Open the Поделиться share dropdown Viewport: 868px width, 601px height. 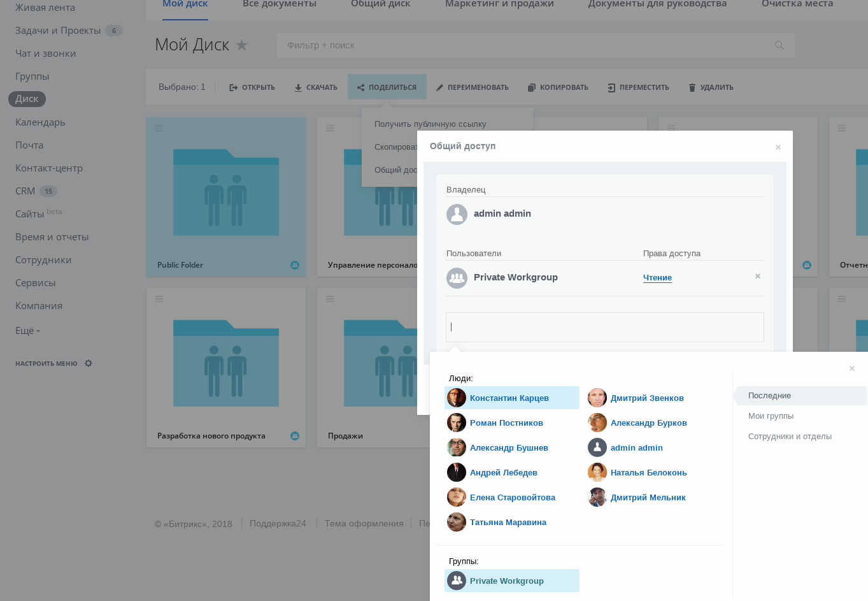click(387, 87)
